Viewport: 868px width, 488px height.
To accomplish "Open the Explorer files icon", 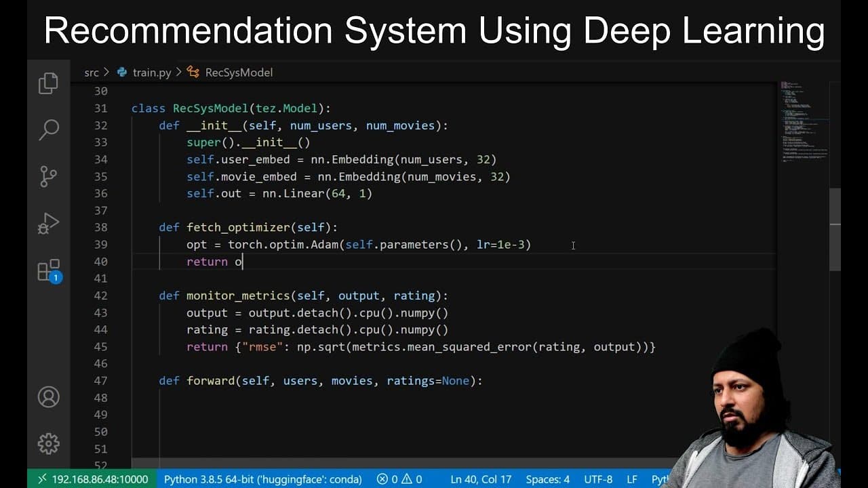I will [48, 83].
